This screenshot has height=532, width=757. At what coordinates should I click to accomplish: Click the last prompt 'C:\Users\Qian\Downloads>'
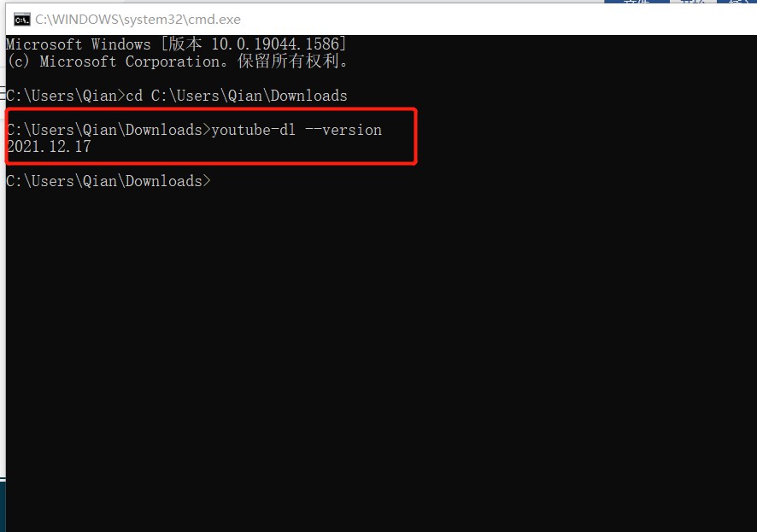point(109,181)
